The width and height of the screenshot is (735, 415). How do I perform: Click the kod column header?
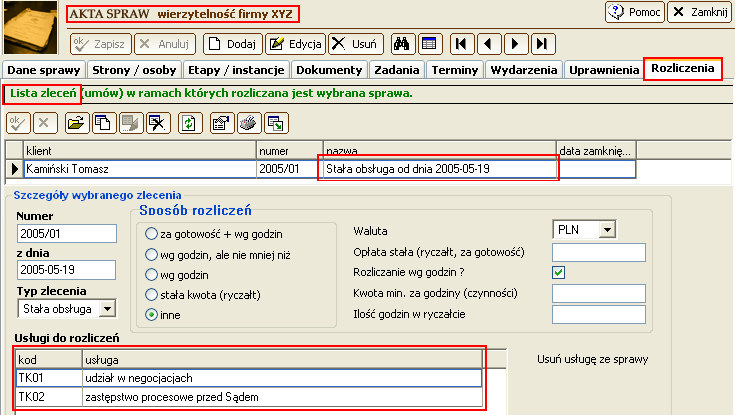[x=49, y=360]
